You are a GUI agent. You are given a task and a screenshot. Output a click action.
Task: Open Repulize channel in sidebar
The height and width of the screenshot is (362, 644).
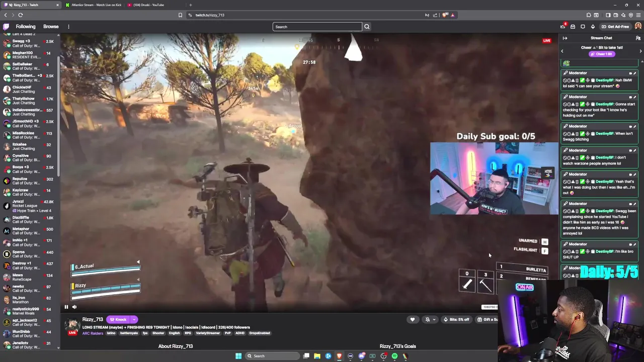click(x=29, y=180)
